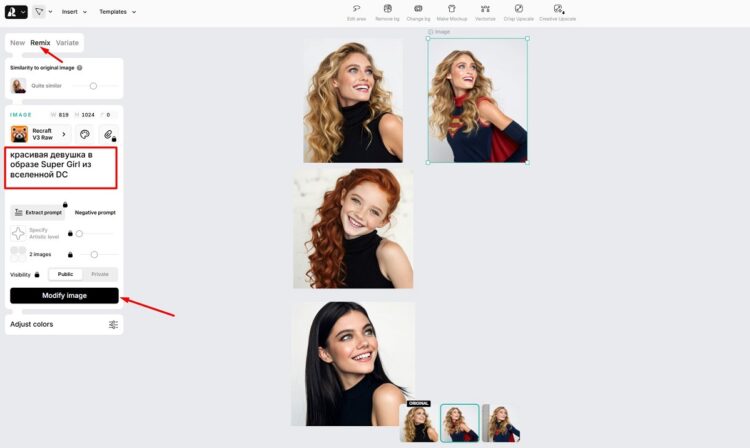Click the 2 images grid icon
This screenshot has width=750, height=448.
pyautogui.click(x=18, y=254)
